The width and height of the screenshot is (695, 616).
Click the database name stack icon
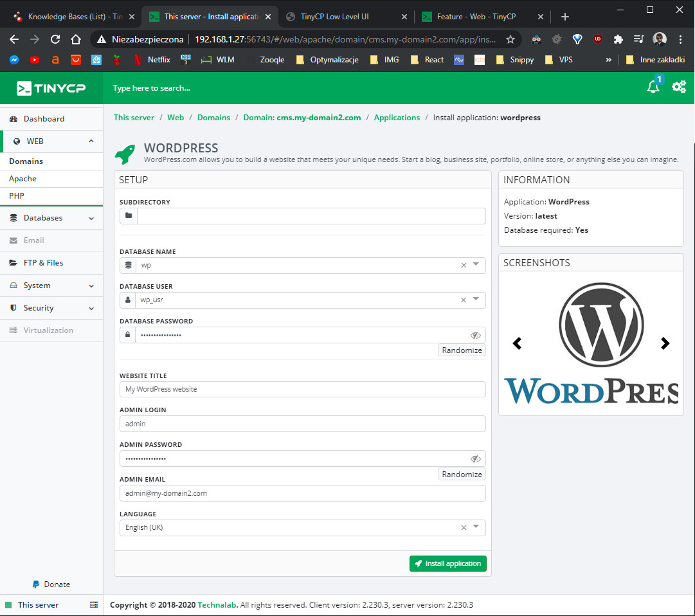(128, 265)
